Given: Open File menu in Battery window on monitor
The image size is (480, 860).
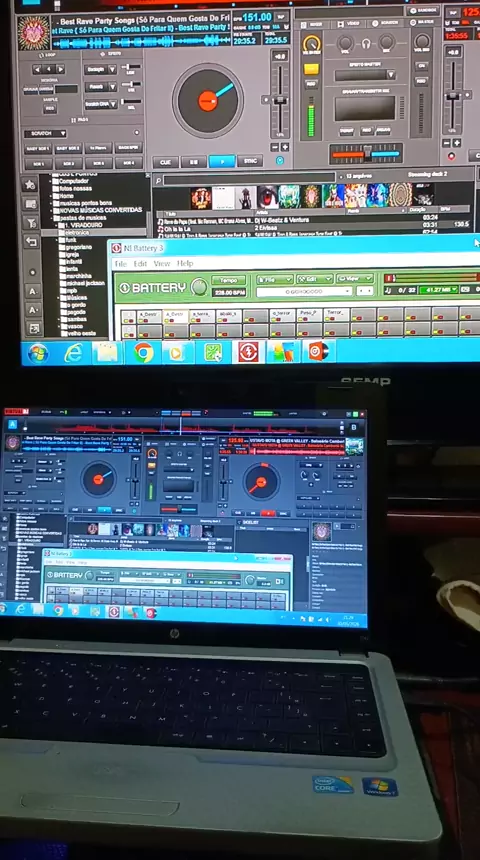Looking at the screenshot, I should [x=120, y=264].
